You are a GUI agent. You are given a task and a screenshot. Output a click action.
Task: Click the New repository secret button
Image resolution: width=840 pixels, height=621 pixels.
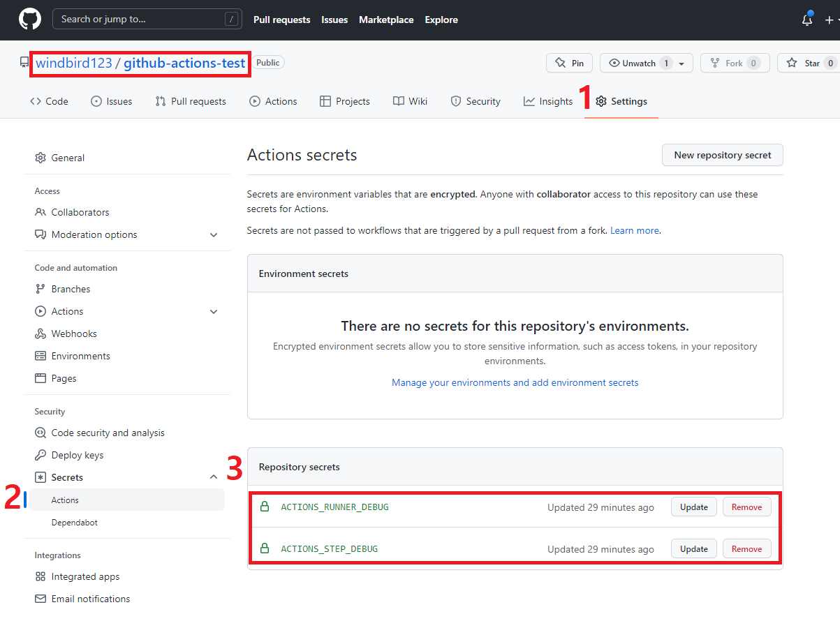pyautogui.click(x=723, y=155)
